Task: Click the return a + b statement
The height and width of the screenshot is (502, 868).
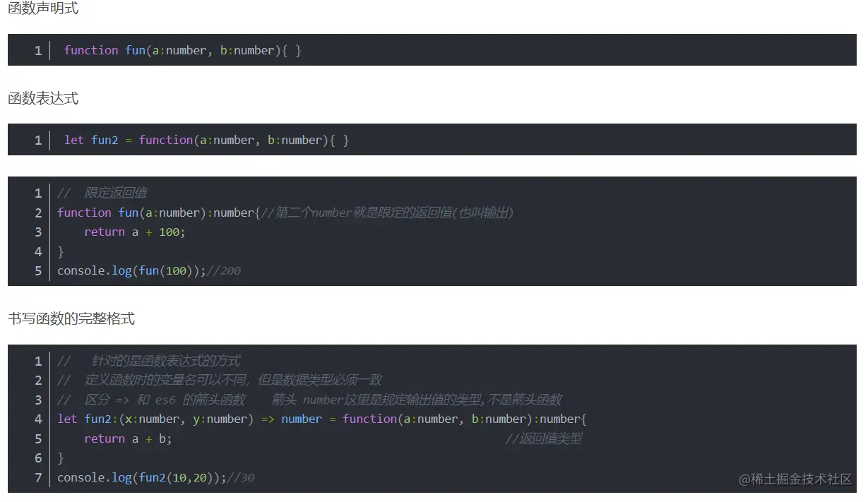Action: pyautogui.click(x=128, y=438)
